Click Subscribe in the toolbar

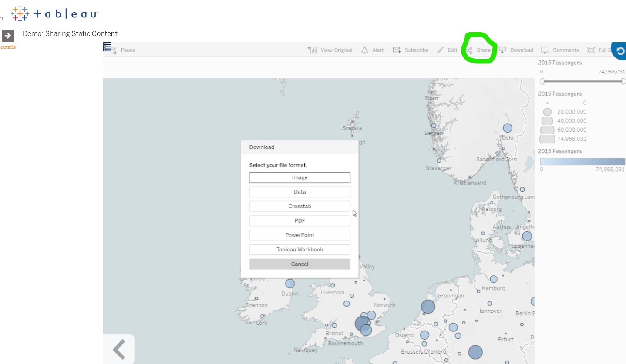coord(411,50)
